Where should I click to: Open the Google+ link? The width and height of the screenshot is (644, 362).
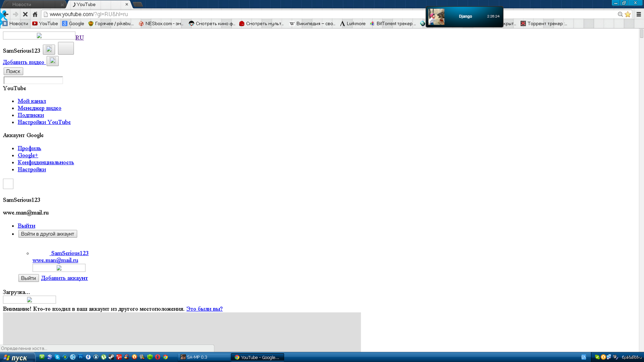pyautogui.click(x=28, y=155)
